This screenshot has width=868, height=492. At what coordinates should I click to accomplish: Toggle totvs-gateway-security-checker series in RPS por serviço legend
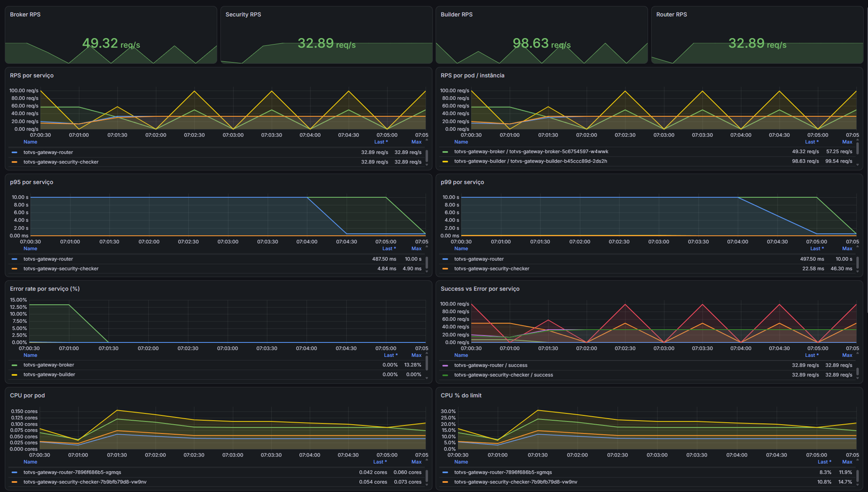pyautogui.click(x=61, y=162)
